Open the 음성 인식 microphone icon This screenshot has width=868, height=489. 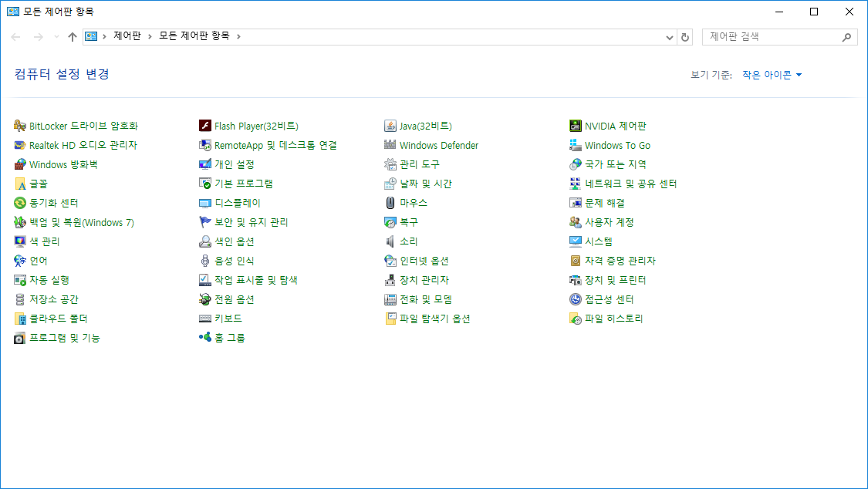click(x=205, y=261)
